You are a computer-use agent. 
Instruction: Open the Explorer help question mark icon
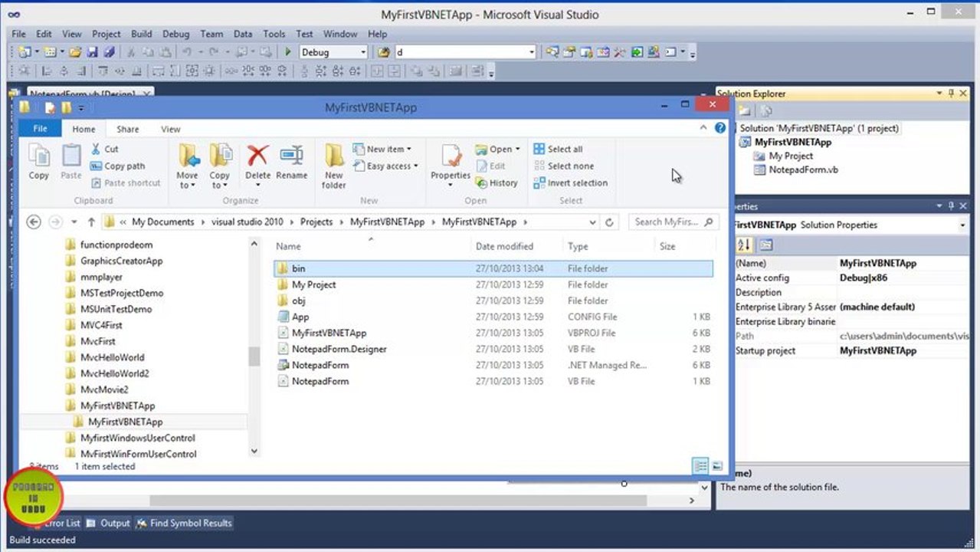tap(719, 128)
